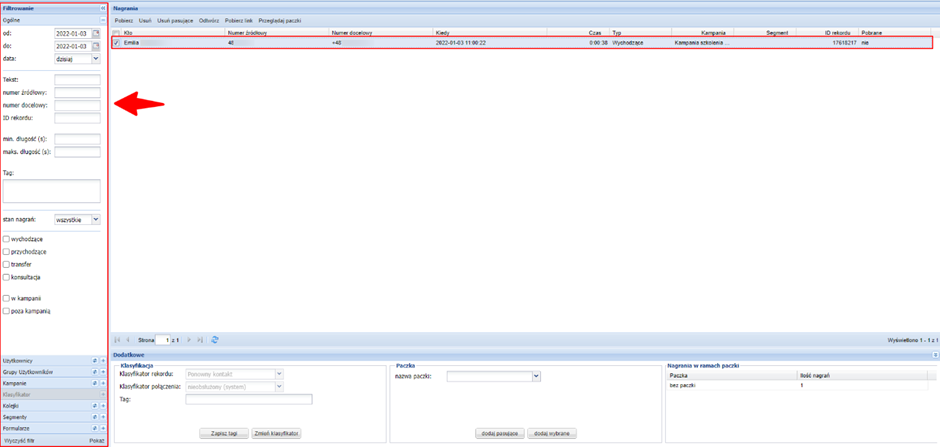940x447 pixels.
Task: Go to first page icon in pager
Action: (x=118, y=340)
